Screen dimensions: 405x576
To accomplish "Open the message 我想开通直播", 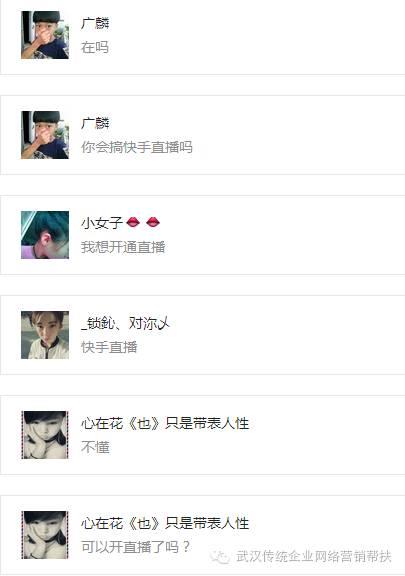I will [x=123, y=247].
